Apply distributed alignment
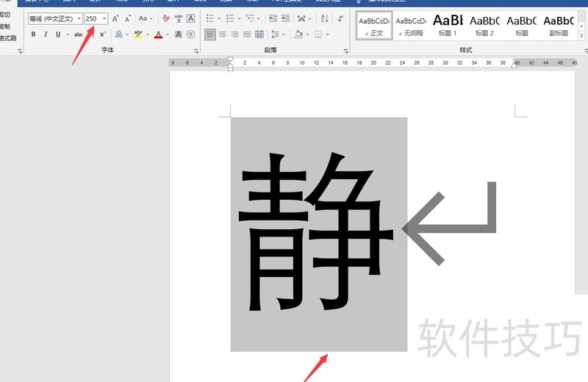Image resolution: width=588 pixels, height=382 pixels. pos(259,35)
